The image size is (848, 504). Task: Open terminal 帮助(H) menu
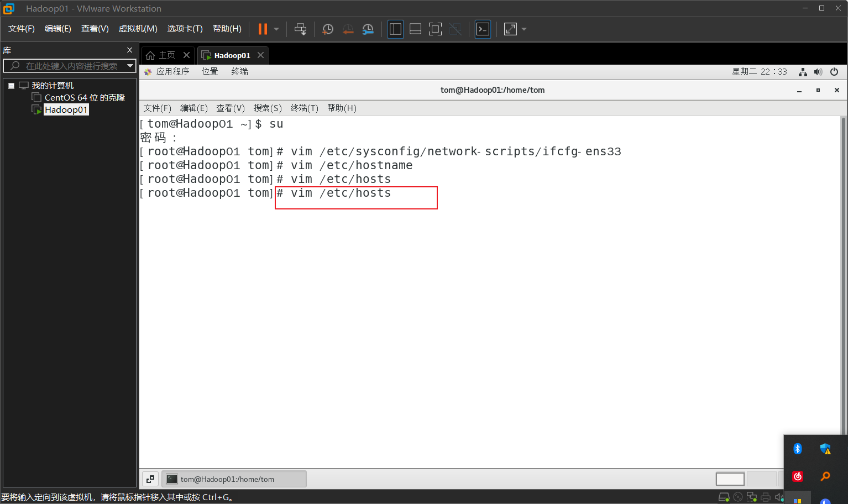point(342,108)
